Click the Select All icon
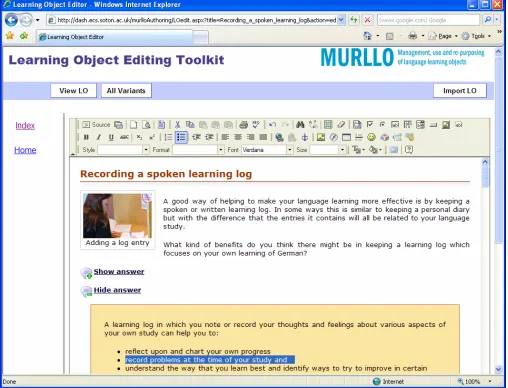 coord(328,125)
